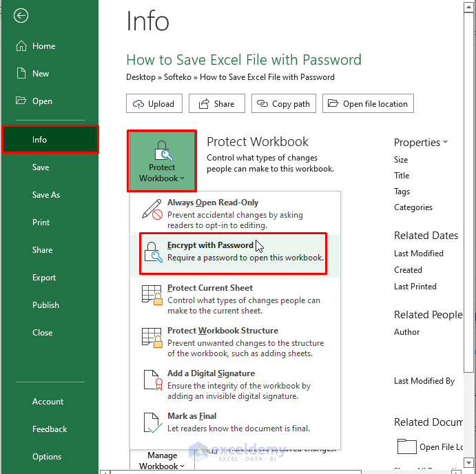Select New in the backstage sidebar
Screen dimensions: 476x474
[50, 74]
